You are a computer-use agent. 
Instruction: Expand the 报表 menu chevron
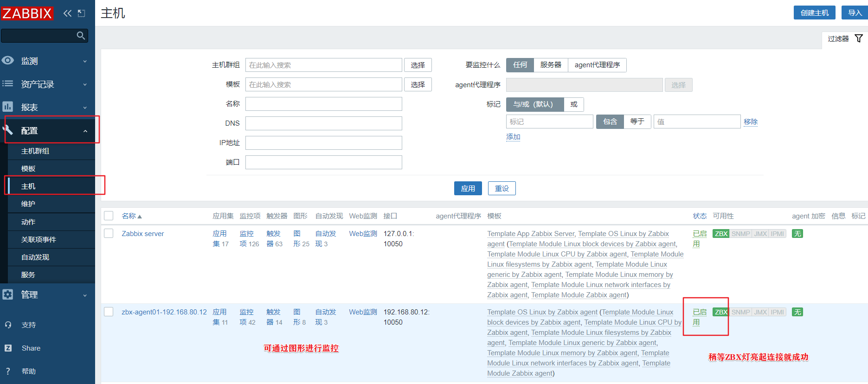[x=85, y=108]
